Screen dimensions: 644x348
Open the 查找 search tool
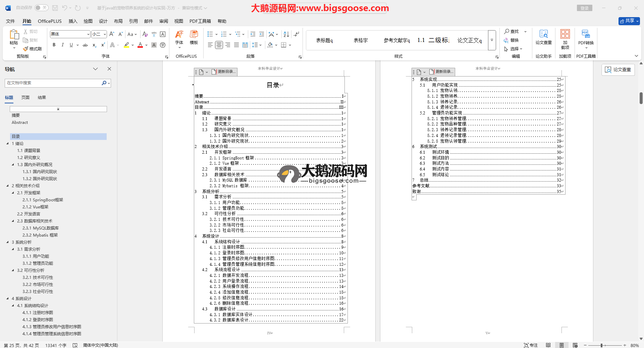(x=511, y=31)
